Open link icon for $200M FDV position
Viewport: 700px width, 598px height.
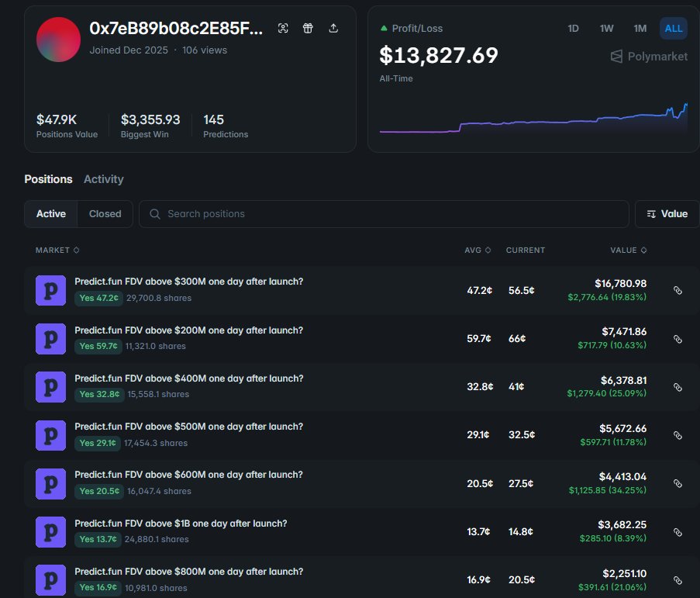coord(678,339)
